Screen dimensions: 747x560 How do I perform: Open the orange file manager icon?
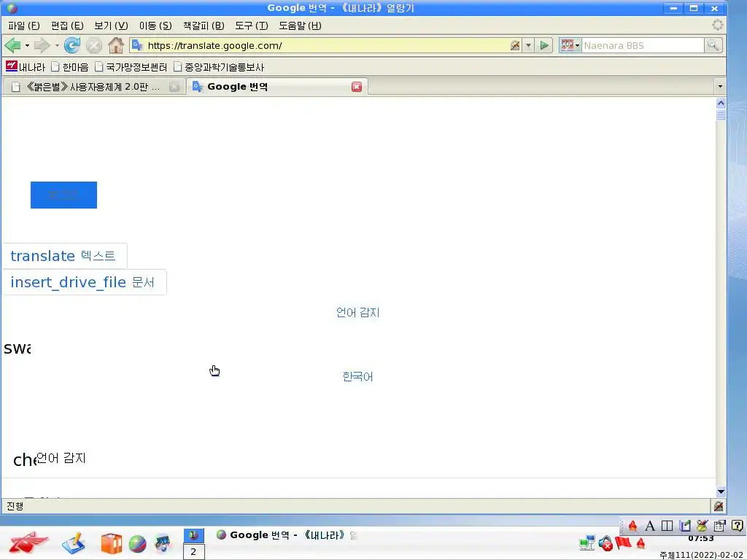[111, 544]
